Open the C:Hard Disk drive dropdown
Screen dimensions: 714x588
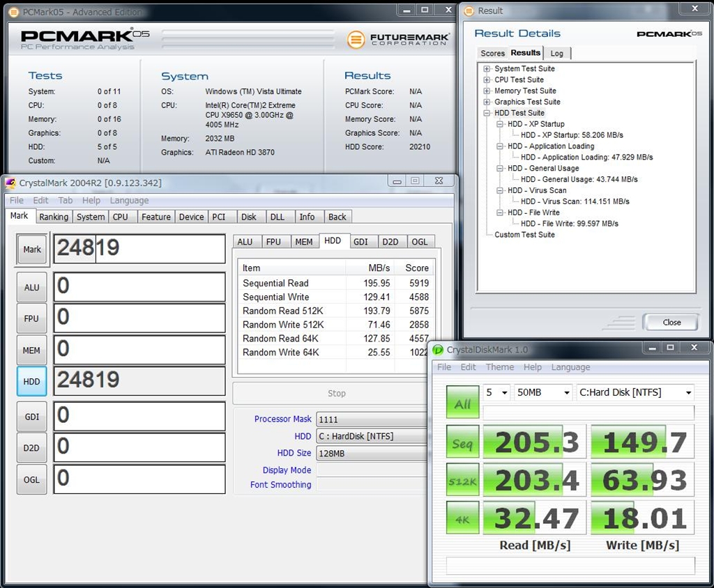[635, 393]
